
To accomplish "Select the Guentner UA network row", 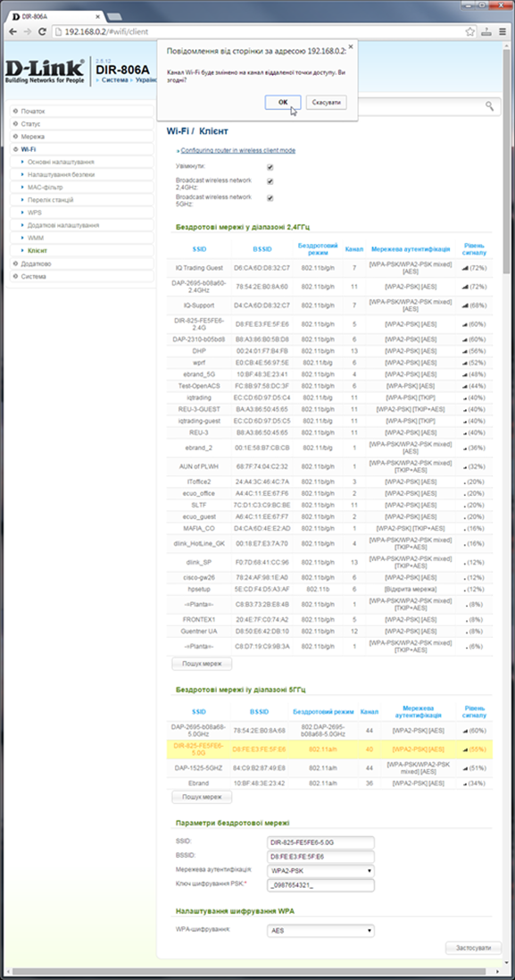I will point(329,632).
